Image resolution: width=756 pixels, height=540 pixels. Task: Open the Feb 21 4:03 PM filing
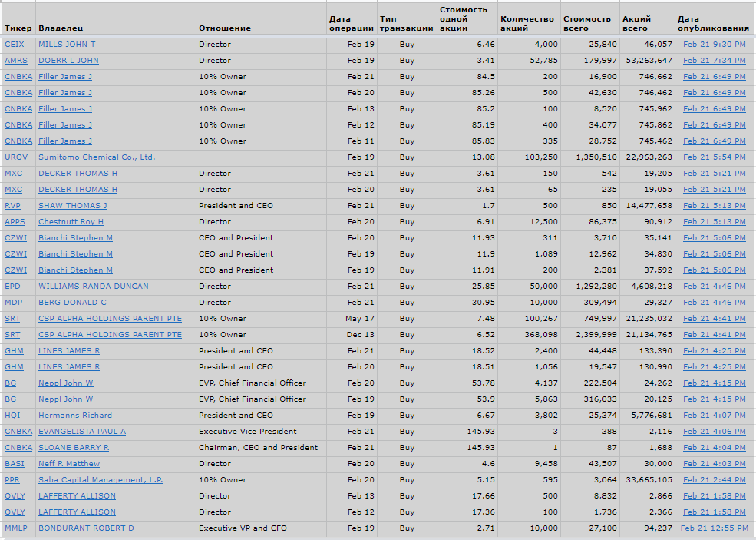point(714,464)
